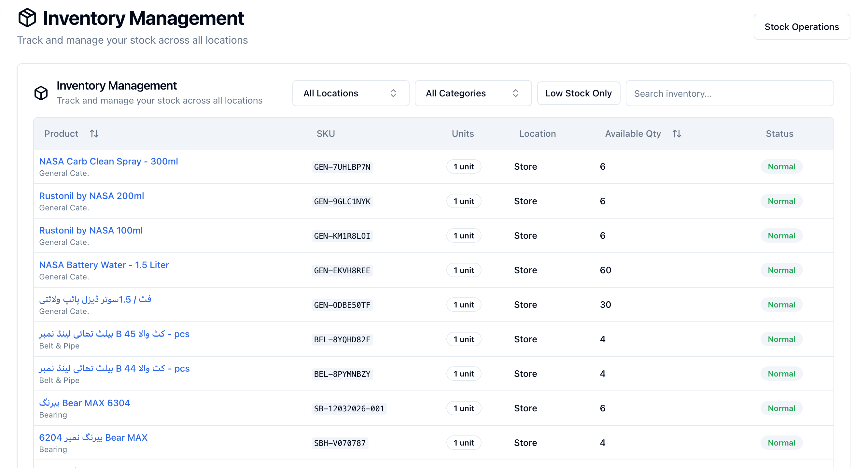Click Store location for Rustonil 200ml

(x=525, y=201)
